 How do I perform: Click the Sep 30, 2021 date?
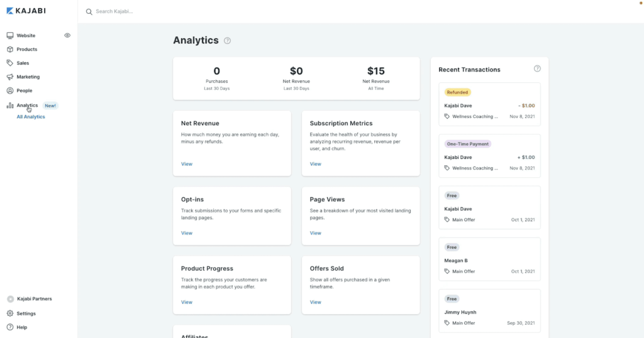[x=521, y=323]
